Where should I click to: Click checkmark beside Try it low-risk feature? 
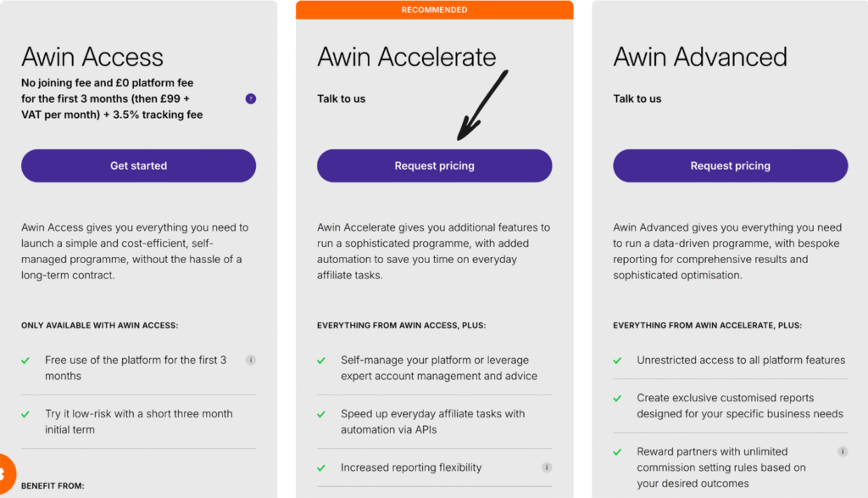tap(25, 413)
